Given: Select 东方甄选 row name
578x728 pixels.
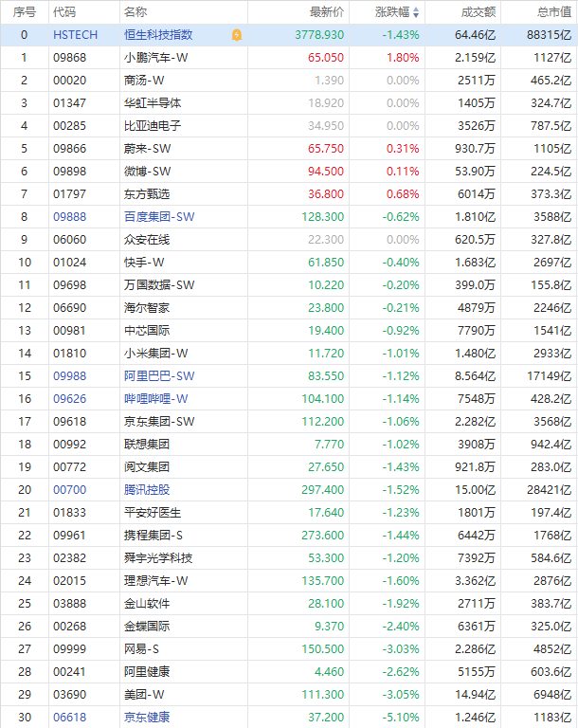Looking at the screenshot, I should (x=147, y=194).
